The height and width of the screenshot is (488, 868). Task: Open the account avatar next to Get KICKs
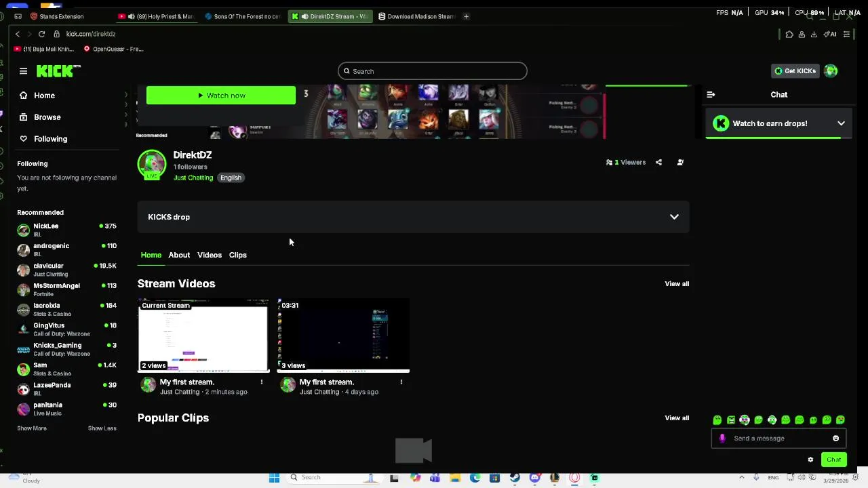831,70
